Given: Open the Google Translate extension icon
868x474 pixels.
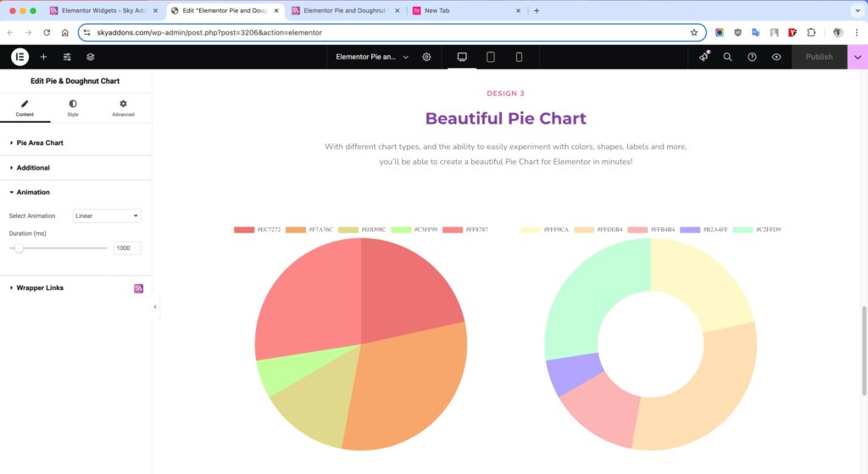Looking at the screenshot, I should pos(755,33).
